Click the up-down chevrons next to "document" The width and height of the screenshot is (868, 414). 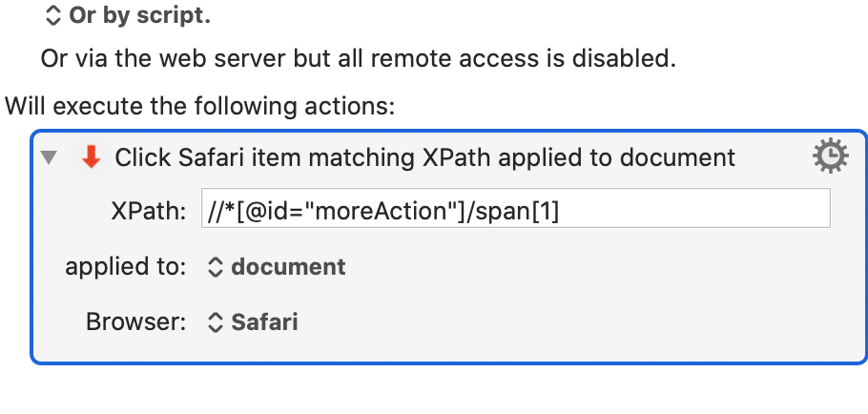point(215,267)
